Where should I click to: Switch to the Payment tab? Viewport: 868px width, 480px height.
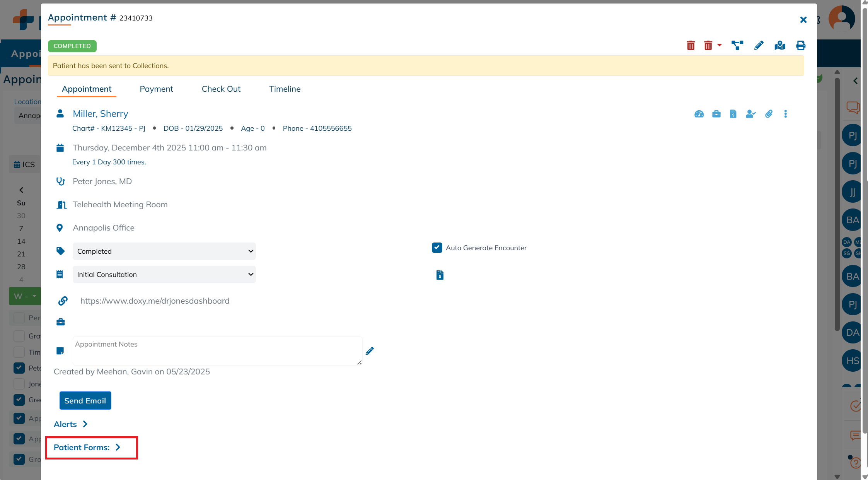[156, 89]
